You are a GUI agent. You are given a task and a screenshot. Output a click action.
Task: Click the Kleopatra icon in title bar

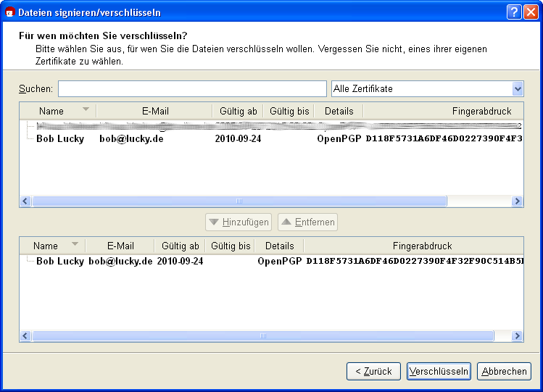(x=10, y=12)
